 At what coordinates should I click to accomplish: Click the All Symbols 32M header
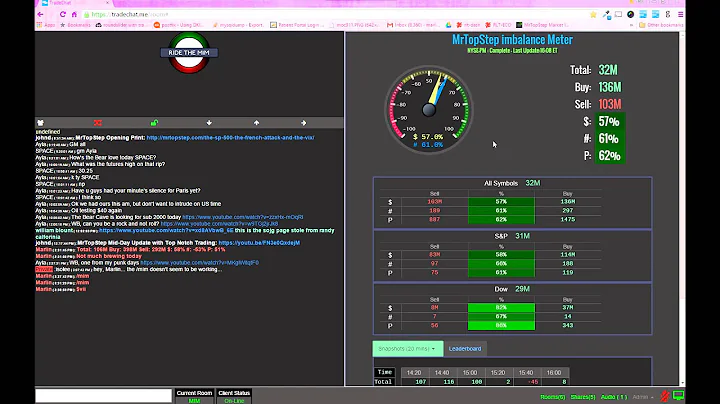pyautogui.click(x=512, y=183)
